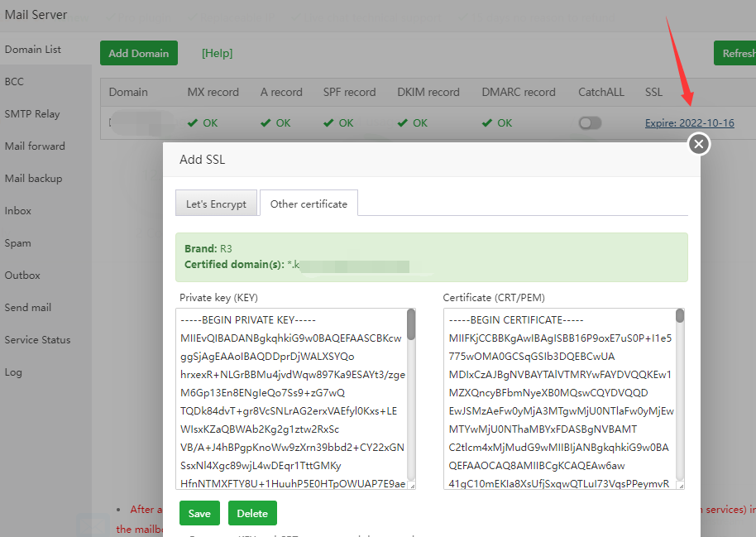Toggle the CatchALL switch
The height and width of the screenshot is (537, 756).
click(x=590, y=123)
